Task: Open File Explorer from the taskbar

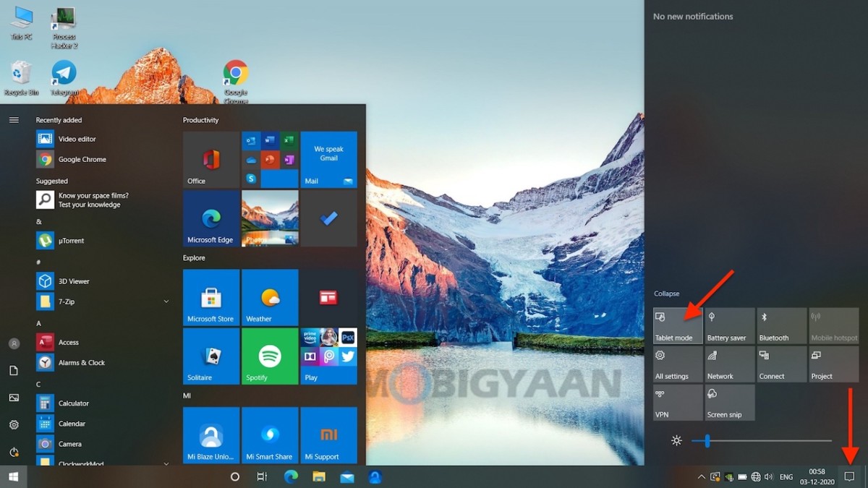Action: pyautogui.click(x=318, y=476)
